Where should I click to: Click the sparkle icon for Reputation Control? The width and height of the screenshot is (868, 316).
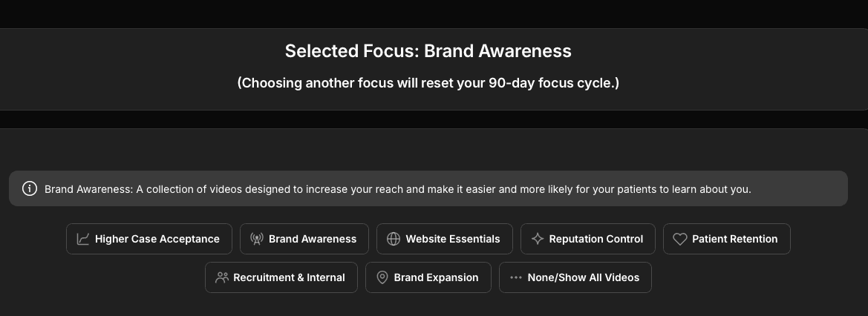538,239
